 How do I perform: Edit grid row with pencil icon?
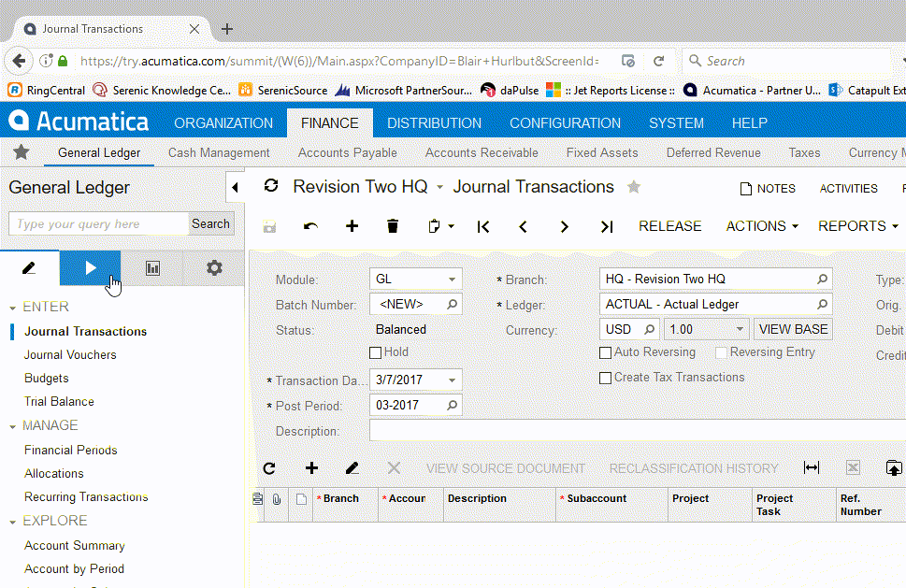click(x=352, y=467)
